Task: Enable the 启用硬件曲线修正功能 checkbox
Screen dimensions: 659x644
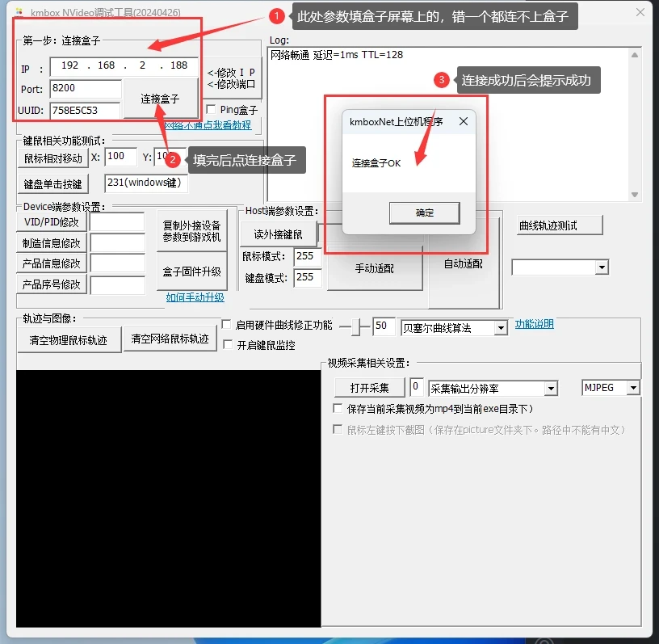Action: (226, 324)
